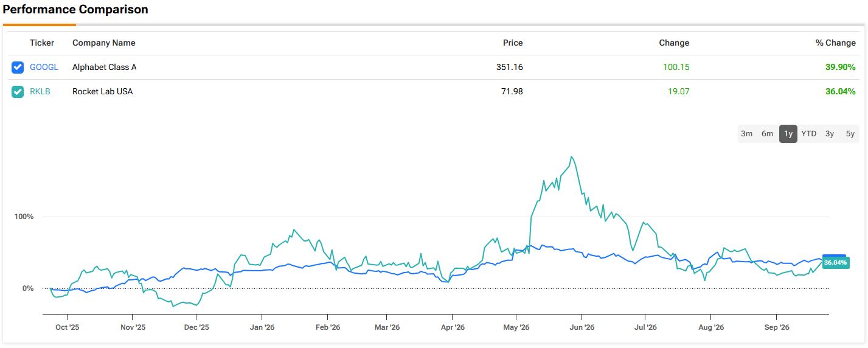
Task: Select the 1y time range
Action: click(788, 134)
